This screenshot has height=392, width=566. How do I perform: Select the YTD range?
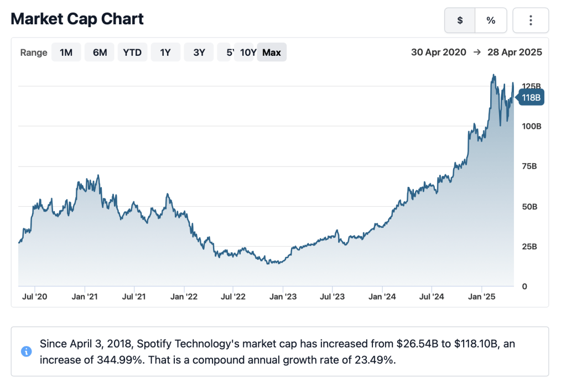(132, 53)
